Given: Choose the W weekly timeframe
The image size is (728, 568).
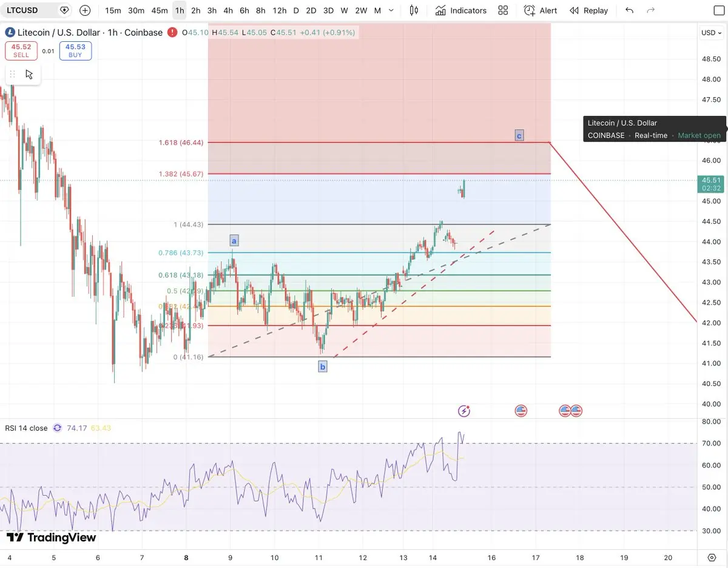Looking at the screenshot, I should (x=344, y=10).
